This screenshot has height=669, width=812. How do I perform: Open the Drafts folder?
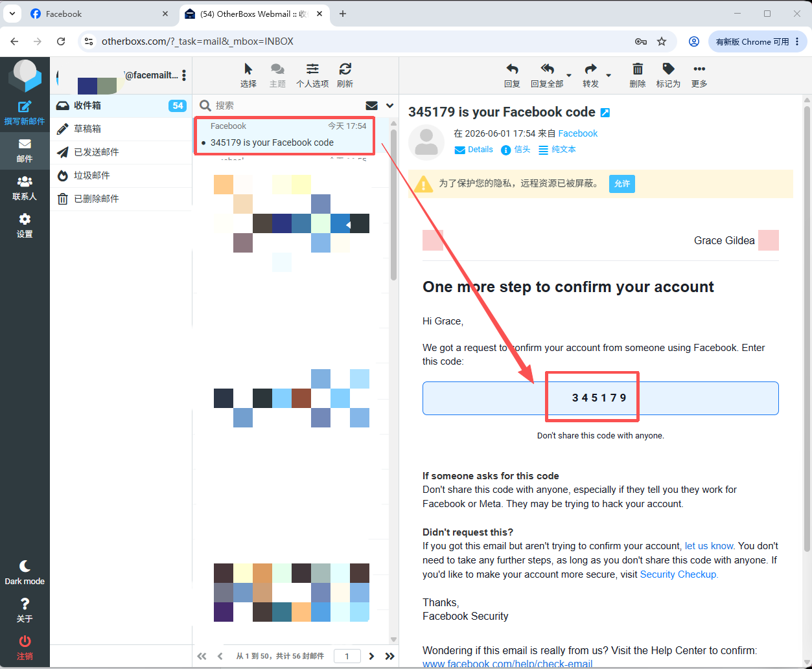121,129
